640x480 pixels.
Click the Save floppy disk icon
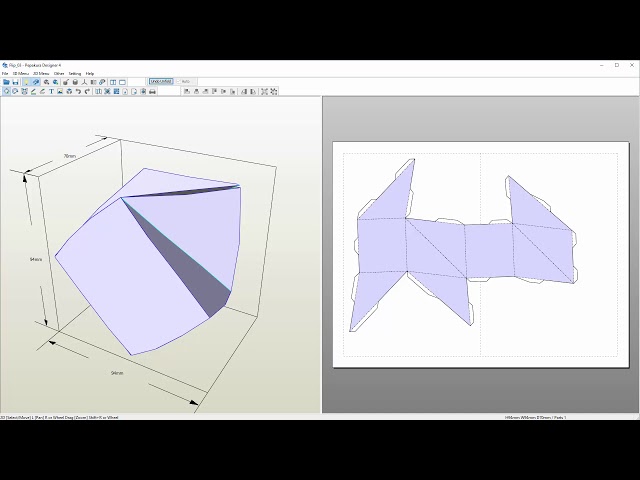click(16, 82)
